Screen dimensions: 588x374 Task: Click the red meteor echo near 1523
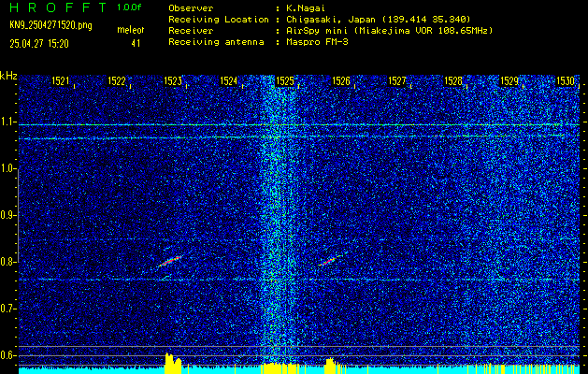click(x=169, y=261)
